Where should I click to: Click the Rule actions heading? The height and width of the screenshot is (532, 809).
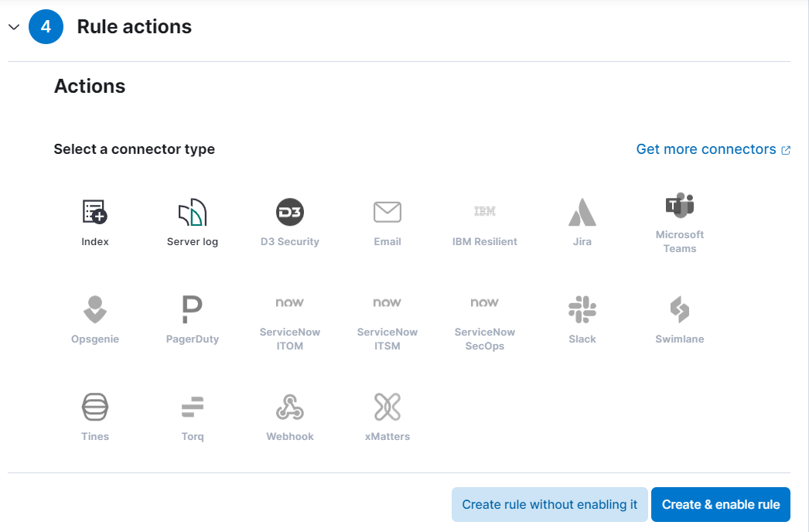pyautogui.click(x=134, y=27)
